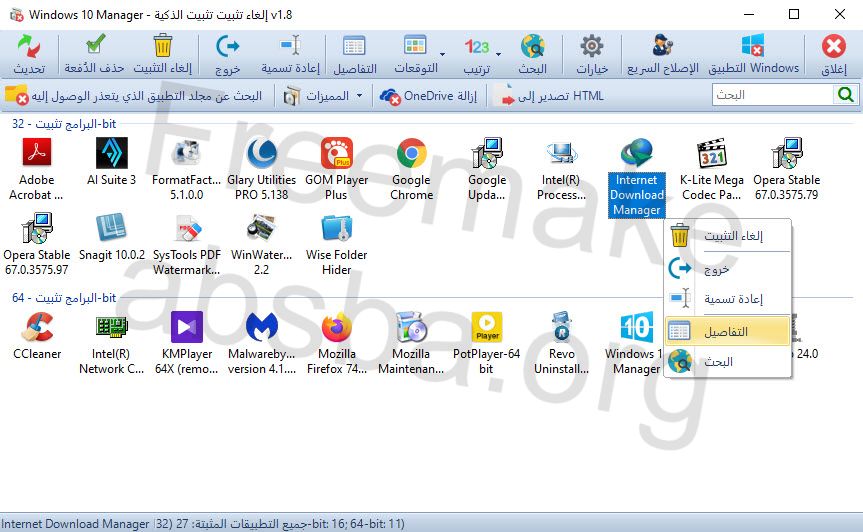The width and height of the screenshot is (863, 532).
Task: Click the red إغلاق close toolbar icon
Action: (x=834, y=46)
